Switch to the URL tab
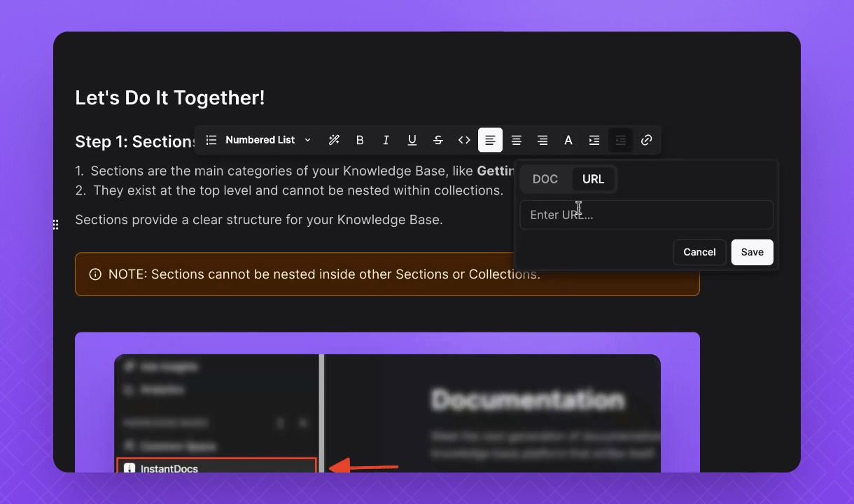 tap(593, 179)
